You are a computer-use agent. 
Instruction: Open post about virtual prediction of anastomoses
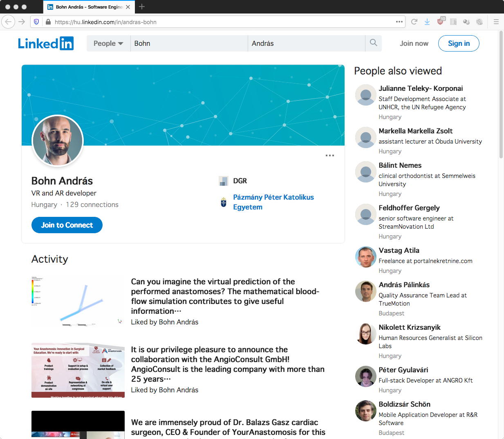click(x=225, y=296)
